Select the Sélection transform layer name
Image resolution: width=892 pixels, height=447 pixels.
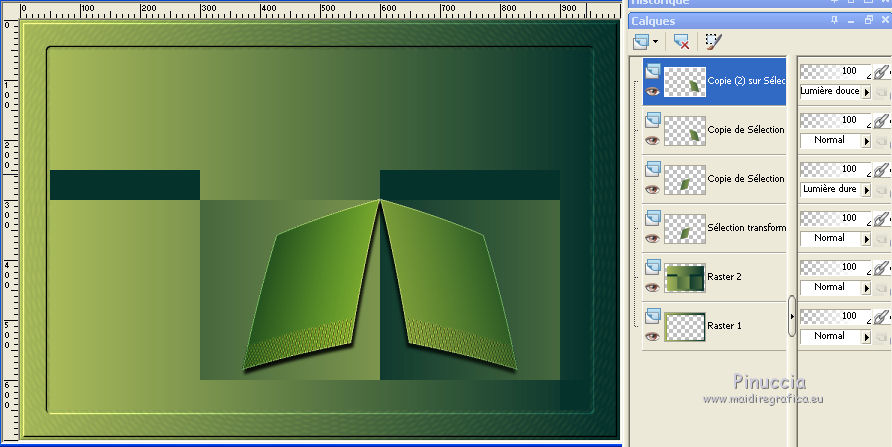746,227
